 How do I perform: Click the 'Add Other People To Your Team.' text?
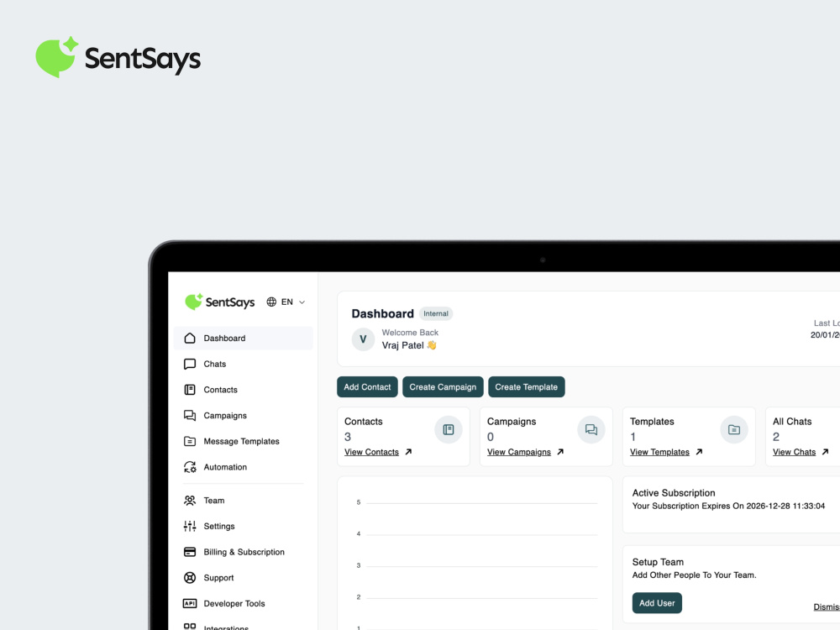[695, 575]
